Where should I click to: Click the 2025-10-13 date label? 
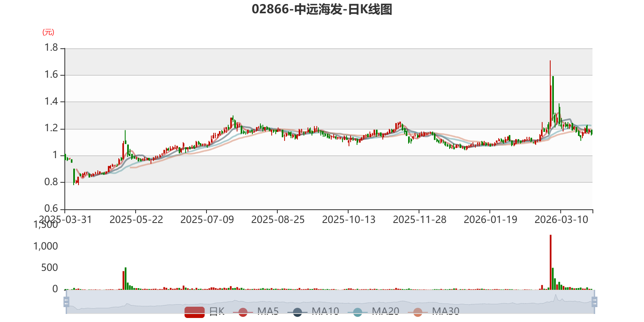[349, 220]
